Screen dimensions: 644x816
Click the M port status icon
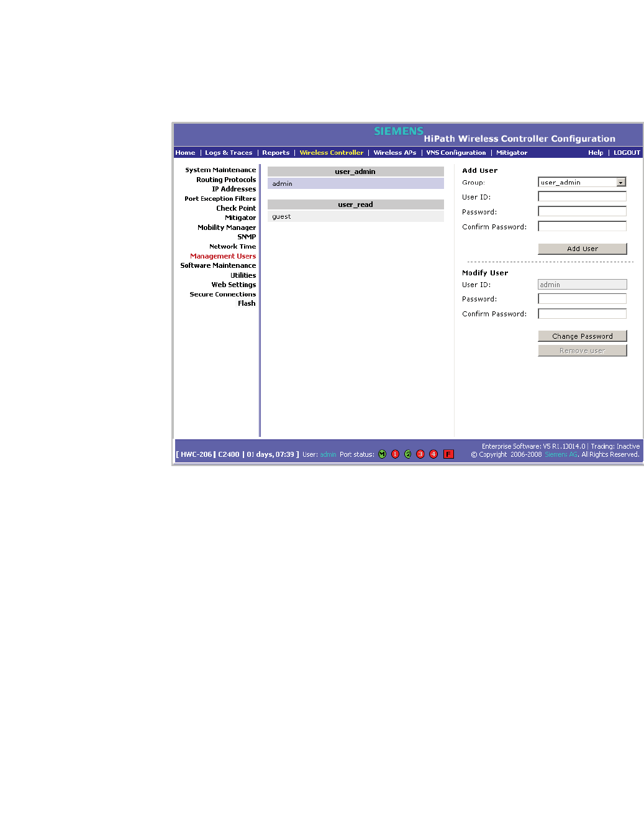(382, 454)
